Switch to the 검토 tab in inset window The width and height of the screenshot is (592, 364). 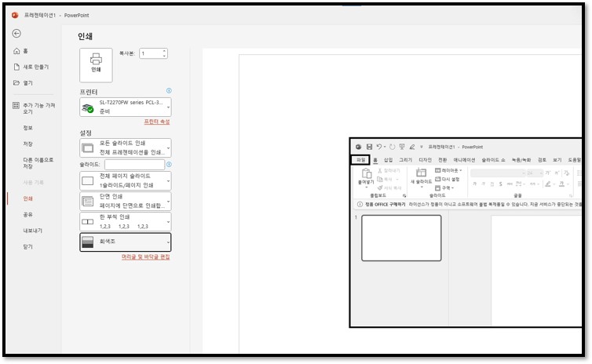542,160
